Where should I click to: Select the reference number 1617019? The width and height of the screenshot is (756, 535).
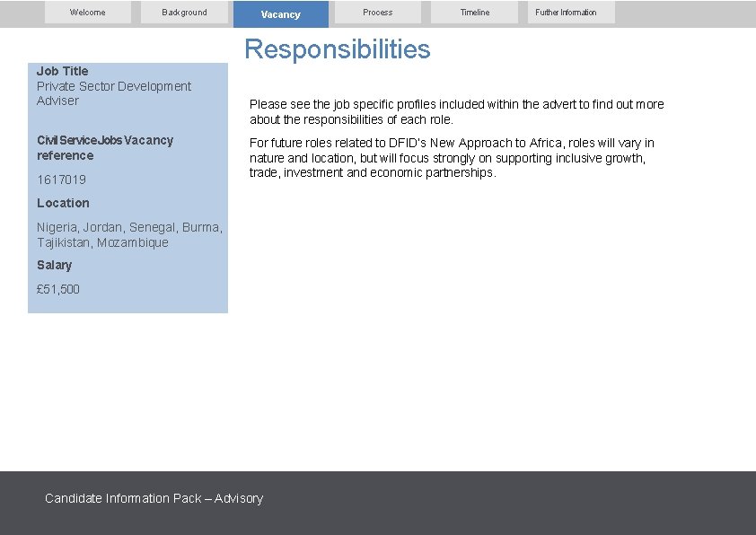click(61, 180)
